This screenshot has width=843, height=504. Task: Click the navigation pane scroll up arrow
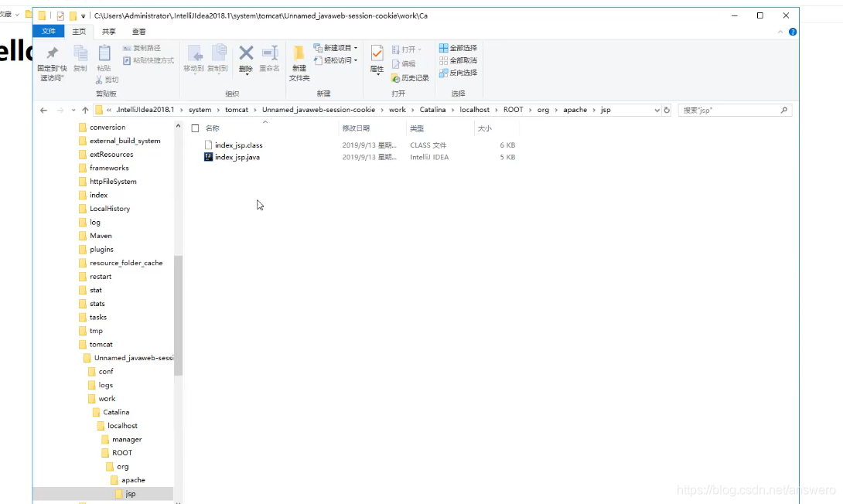click(178, 126)
